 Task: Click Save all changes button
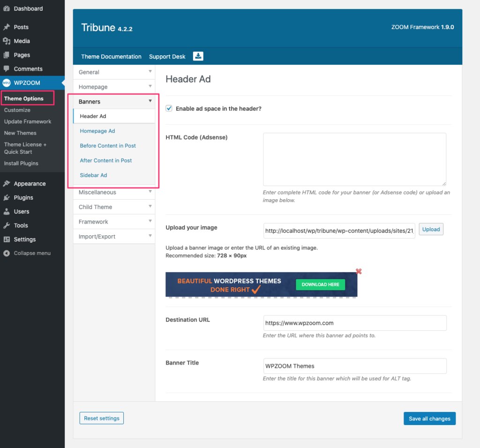(x=429, y=418)
